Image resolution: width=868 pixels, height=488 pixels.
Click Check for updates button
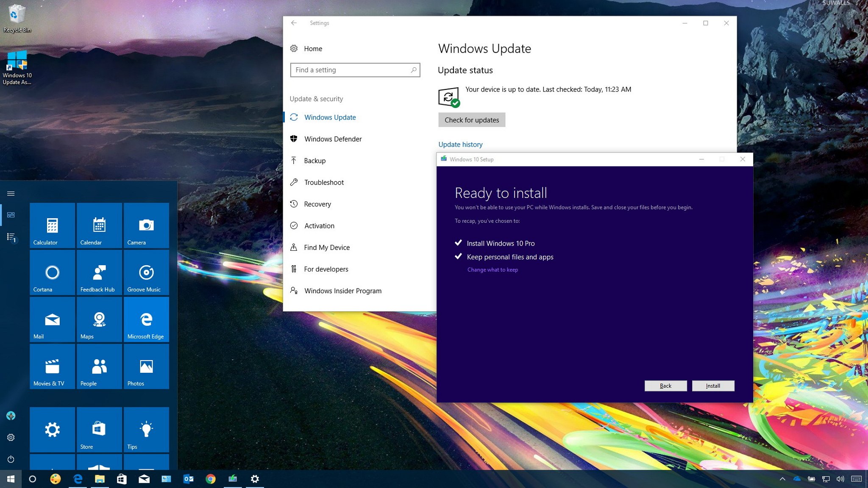pyautogui.click(x=472, y=120)
